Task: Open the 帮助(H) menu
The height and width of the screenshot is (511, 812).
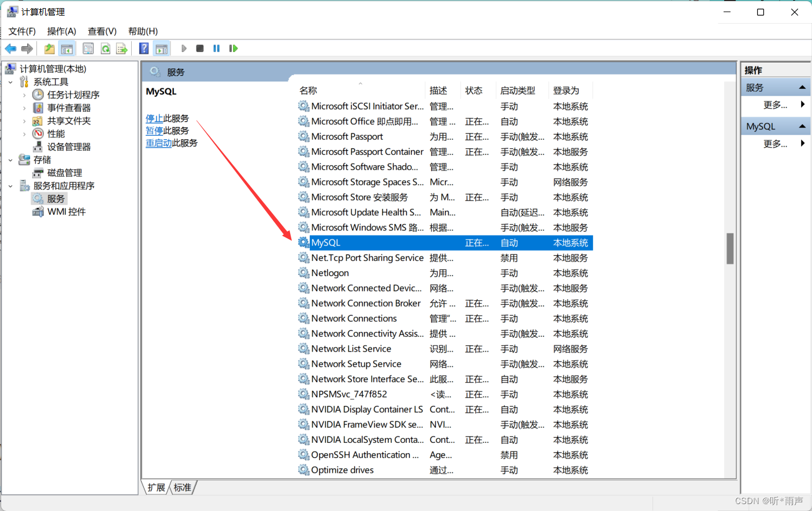Action: pyautogui.click(x=143, y=31)
